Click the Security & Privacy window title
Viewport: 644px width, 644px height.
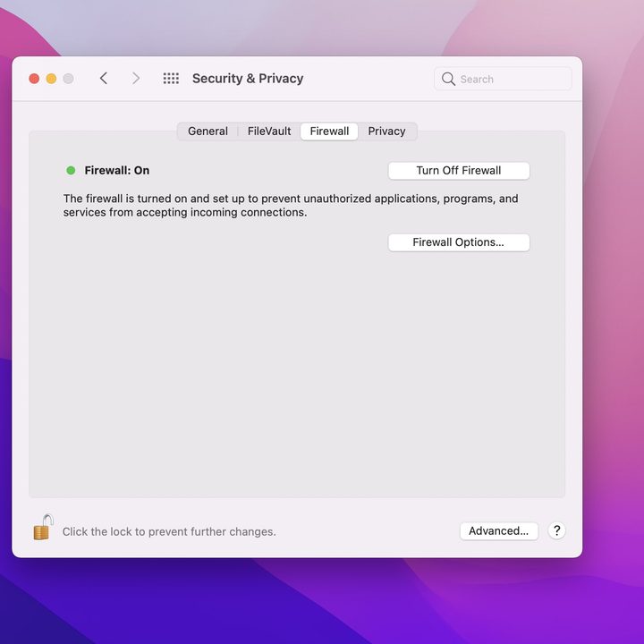tap(248, 79)
